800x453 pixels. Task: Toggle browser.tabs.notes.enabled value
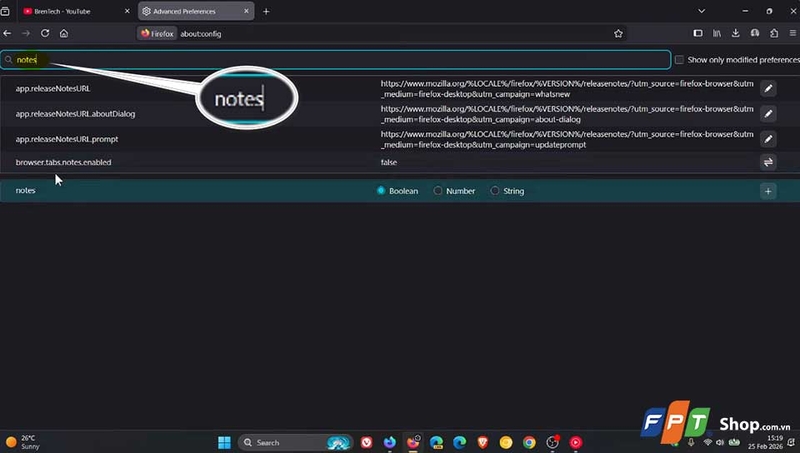[768, 162]
